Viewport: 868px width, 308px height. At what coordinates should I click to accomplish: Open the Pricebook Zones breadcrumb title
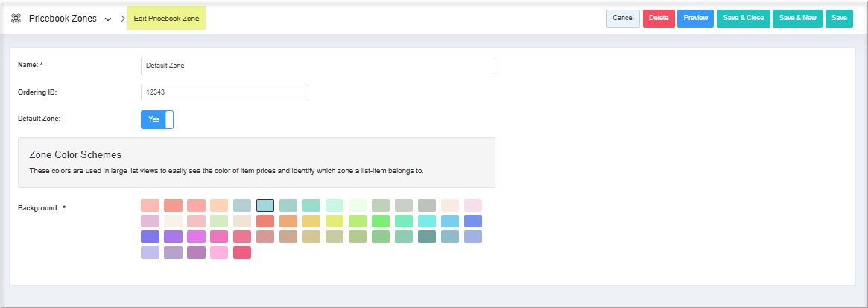click(x=63, y=19)
